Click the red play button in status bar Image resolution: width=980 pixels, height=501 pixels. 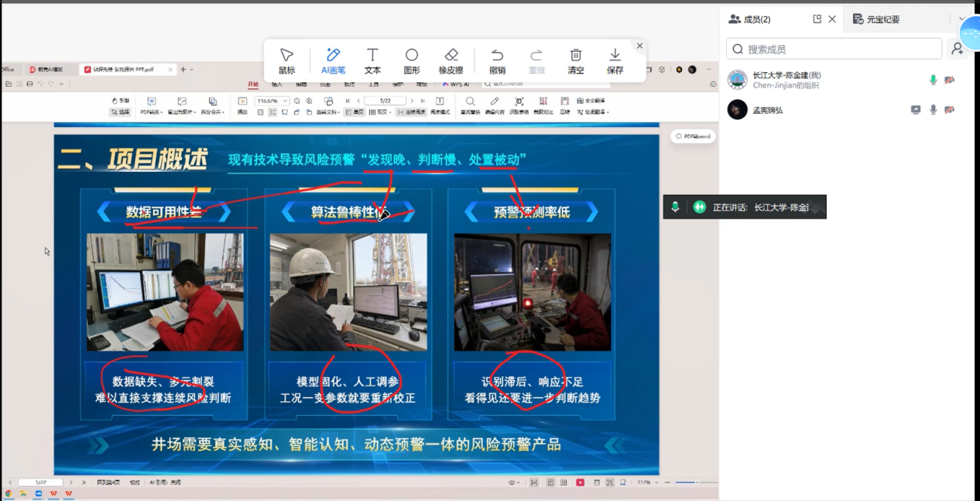580,482
